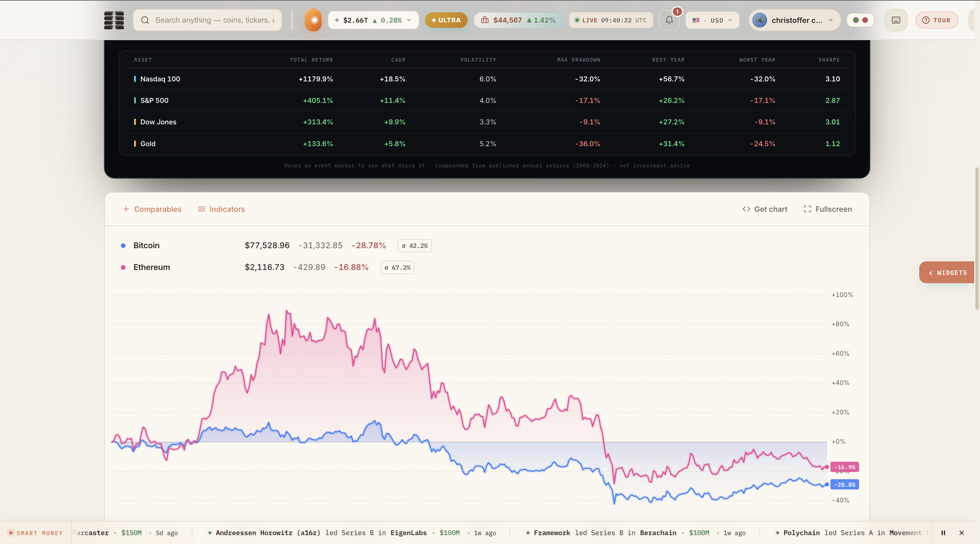The height and width of the screenshot is (544, 980).
Task: Open the USD currency selector
Action: [712, 20]
